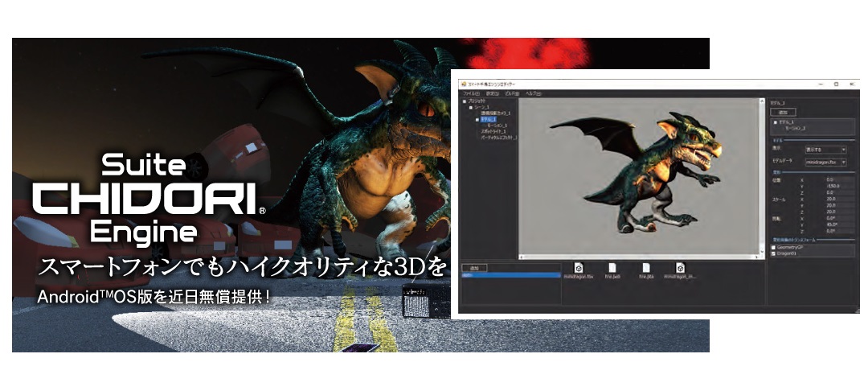Click 追加 button in right properties panel
The height and width of the screenshot is (391, 868).
click(783, 112)
